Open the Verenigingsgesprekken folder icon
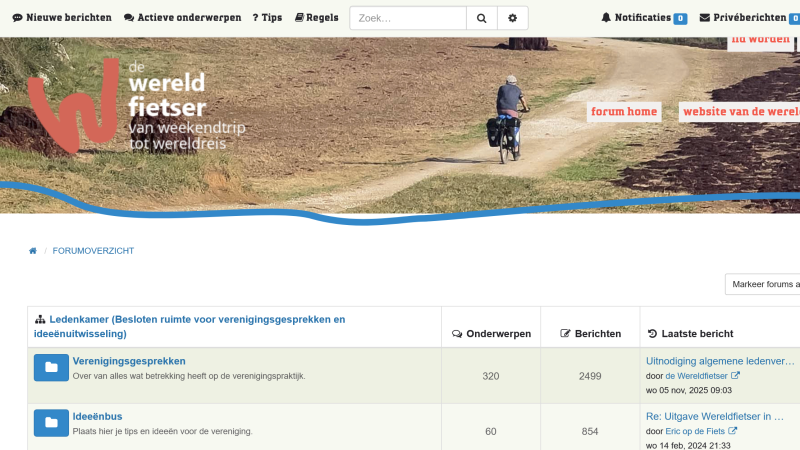Viewport: 800px width, 450px height. (x=51, y=368)
